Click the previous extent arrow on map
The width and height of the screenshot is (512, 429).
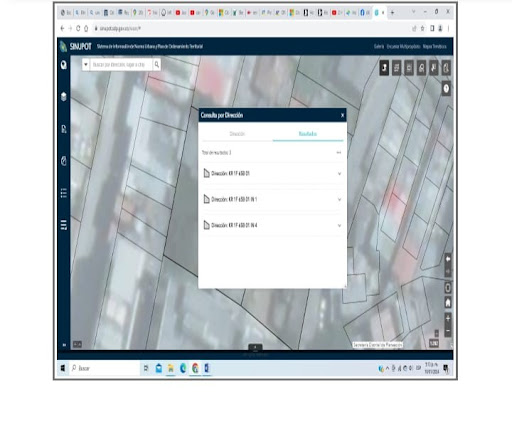pyautogui.click(x=448, y=259)
